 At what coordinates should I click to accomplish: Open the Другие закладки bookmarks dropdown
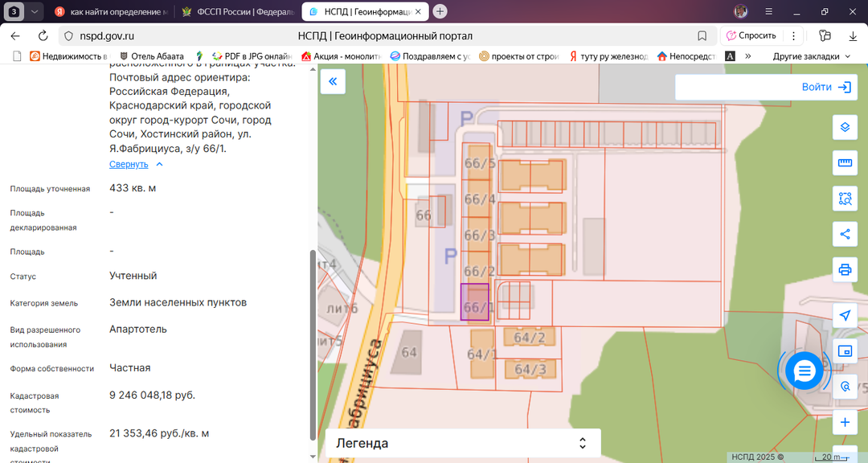(811, 56)
